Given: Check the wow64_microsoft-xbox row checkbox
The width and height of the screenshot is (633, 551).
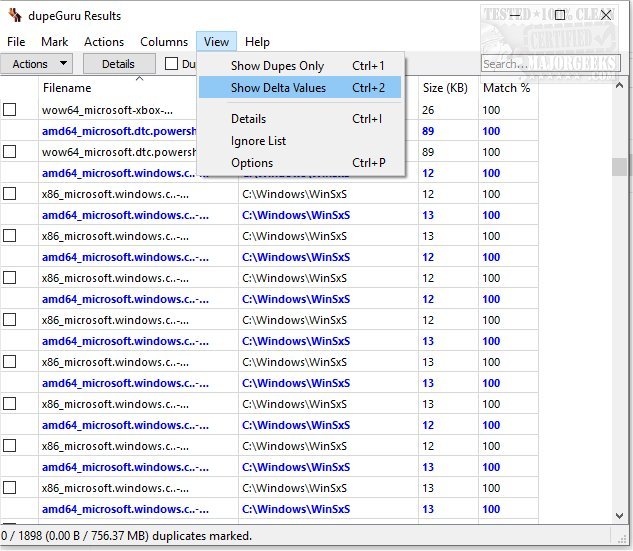Looking at the screenshot, I should pyautogui.click(x=9, y=110).
